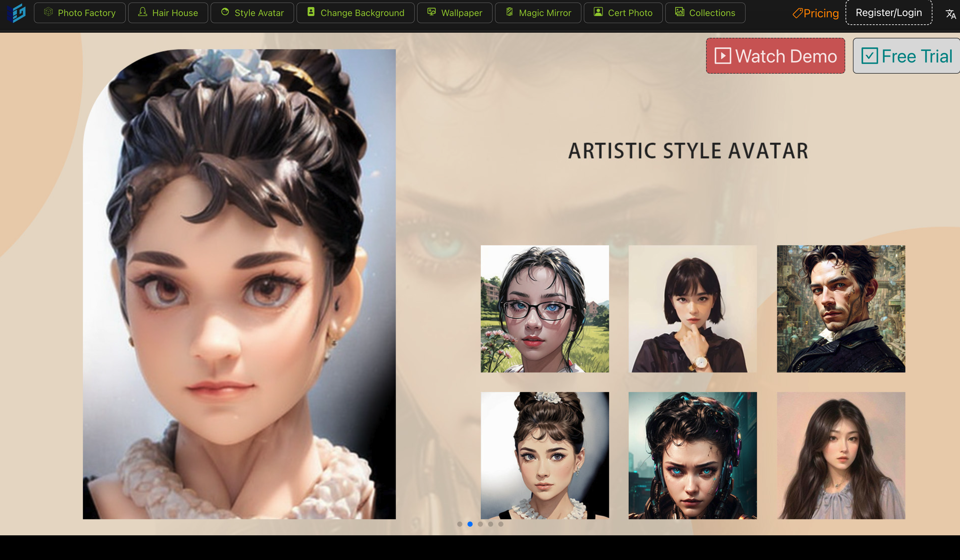The image size is (960, 560).
Task: Select the active second carousel dot
Action: 470,524
